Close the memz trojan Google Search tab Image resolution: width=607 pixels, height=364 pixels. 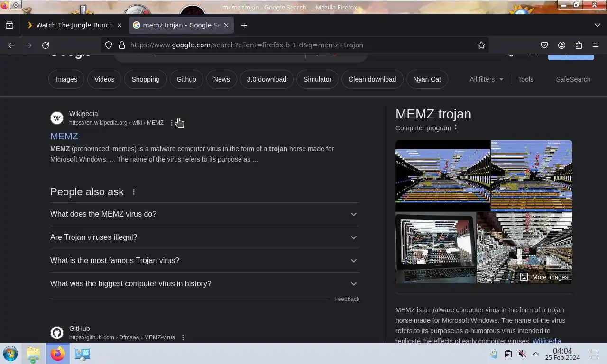pyautogui.click(x=226, y=25)
